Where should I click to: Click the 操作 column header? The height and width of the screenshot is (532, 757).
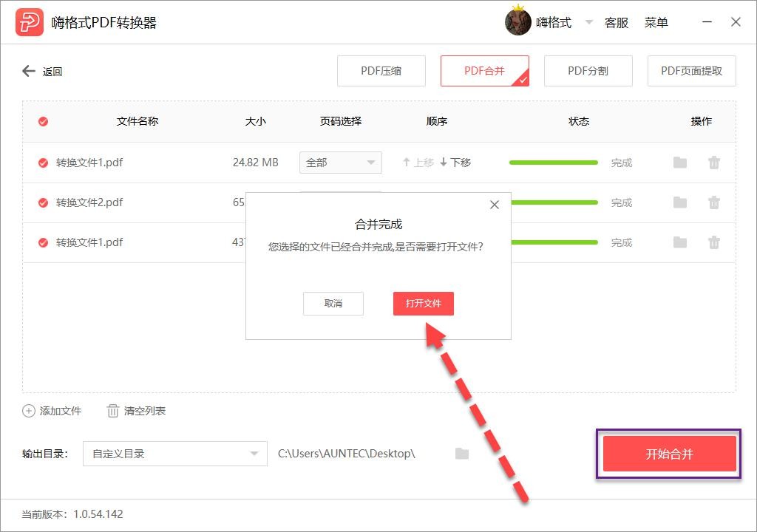[x=702, y=121]
